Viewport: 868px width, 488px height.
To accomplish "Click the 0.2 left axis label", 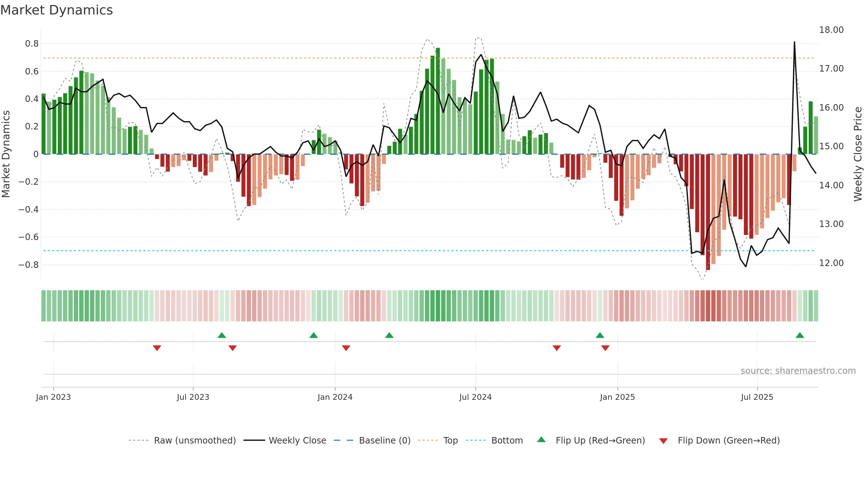I will click(32, 126).
